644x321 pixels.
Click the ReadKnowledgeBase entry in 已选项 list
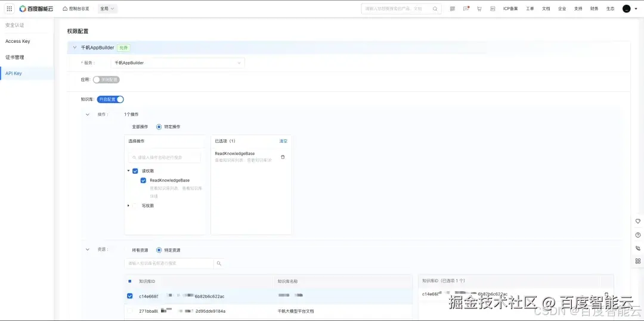[234, 154]
